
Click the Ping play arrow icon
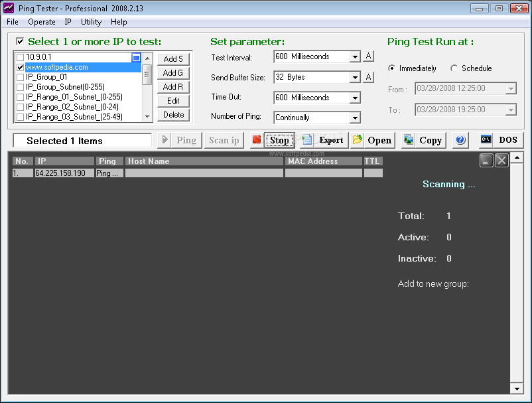coord(165,140)
